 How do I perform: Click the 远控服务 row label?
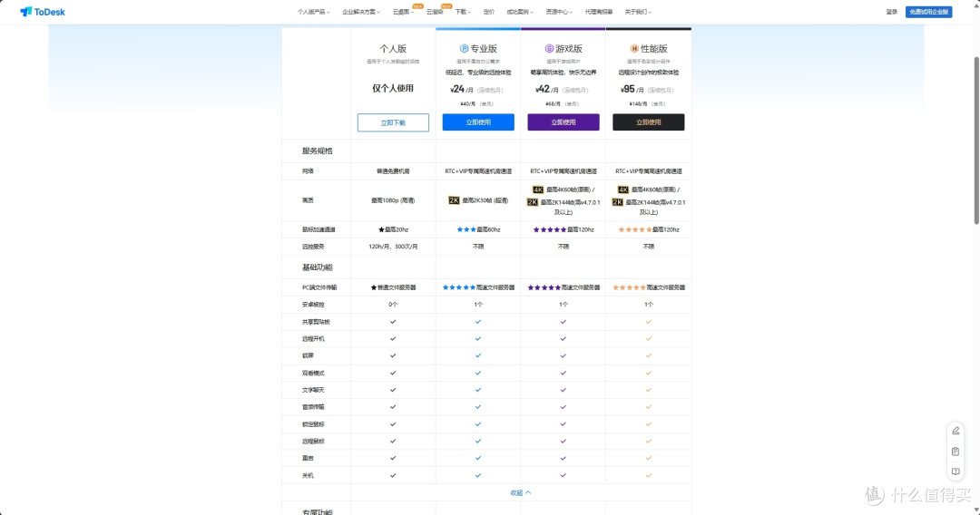pos(313,247)
